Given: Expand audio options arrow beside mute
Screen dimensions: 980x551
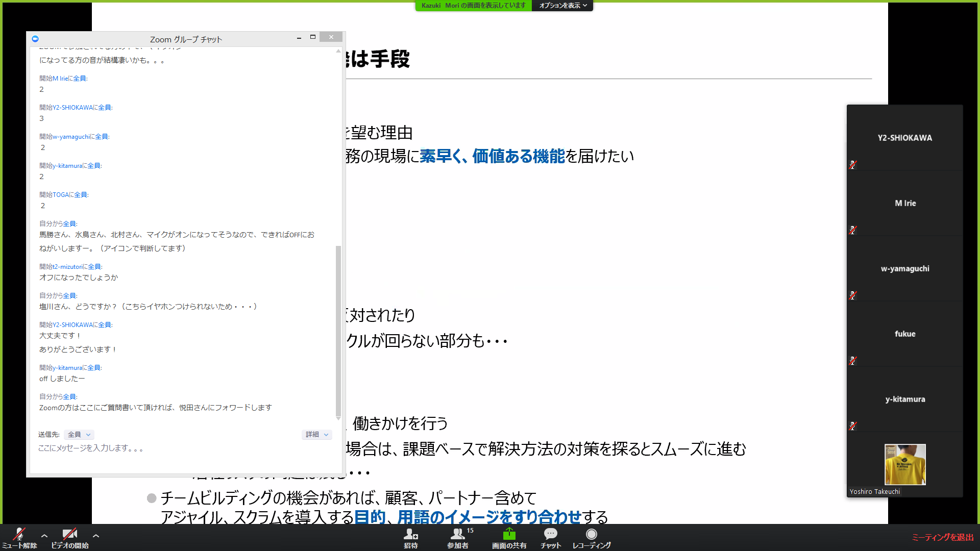Looking at the screenshot, I should click(x=44, y=536).
